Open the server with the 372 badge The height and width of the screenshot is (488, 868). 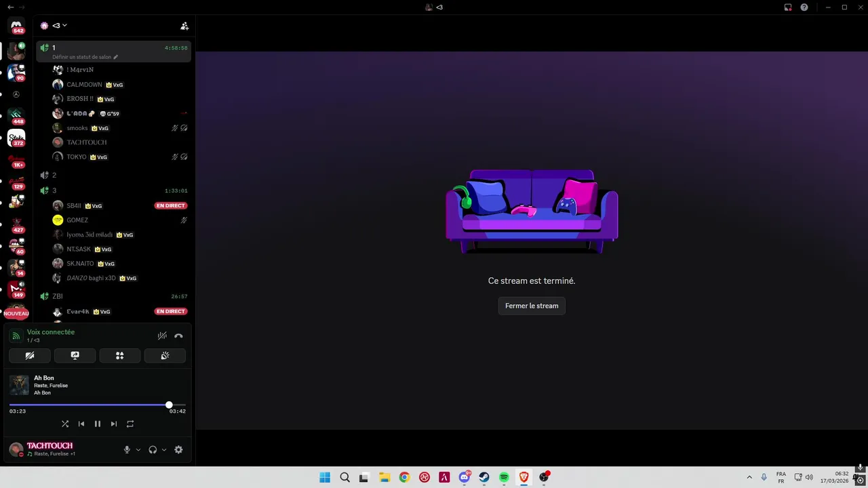click(16, 138)
